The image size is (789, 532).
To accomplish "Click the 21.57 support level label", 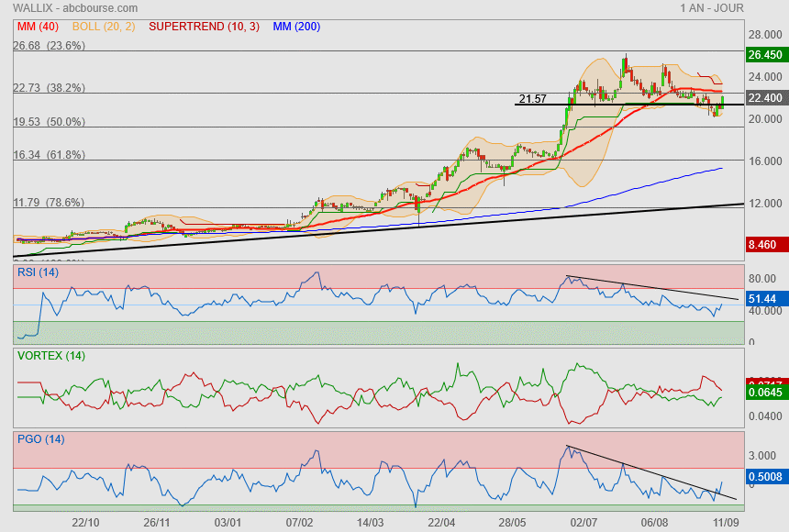I will [x=532, y=98].
